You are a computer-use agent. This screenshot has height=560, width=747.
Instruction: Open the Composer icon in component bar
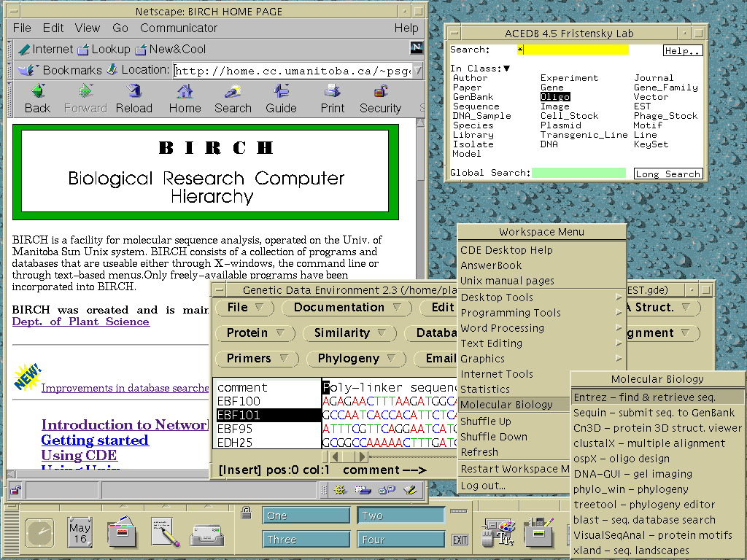pos(410,489)
